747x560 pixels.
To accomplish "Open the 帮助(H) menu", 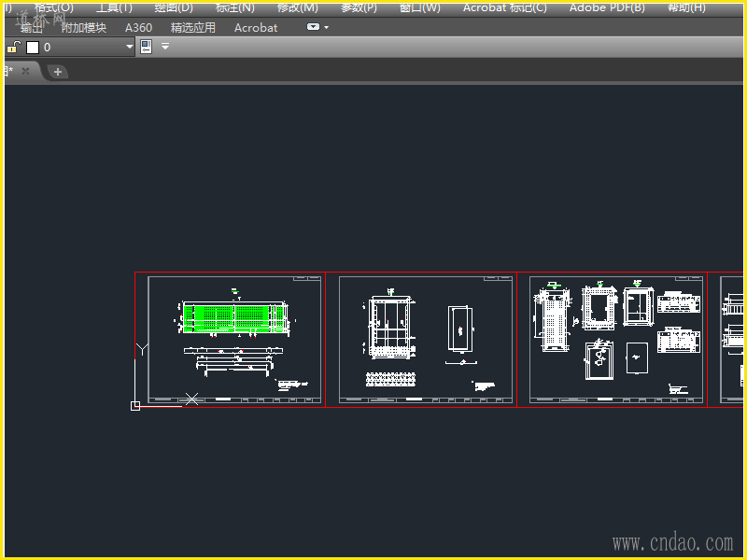I will click(686, 7).
